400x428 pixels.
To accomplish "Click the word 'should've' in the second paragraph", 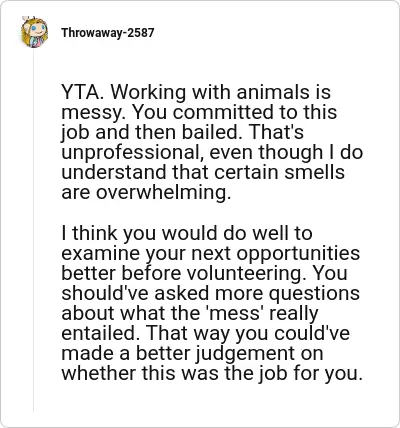I will tap(106, 293).
